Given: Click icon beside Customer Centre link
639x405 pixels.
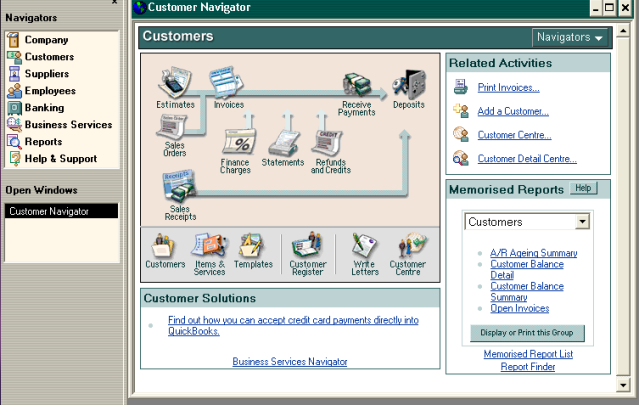Looking at the screenshot, I should click(x=461, y=134).
